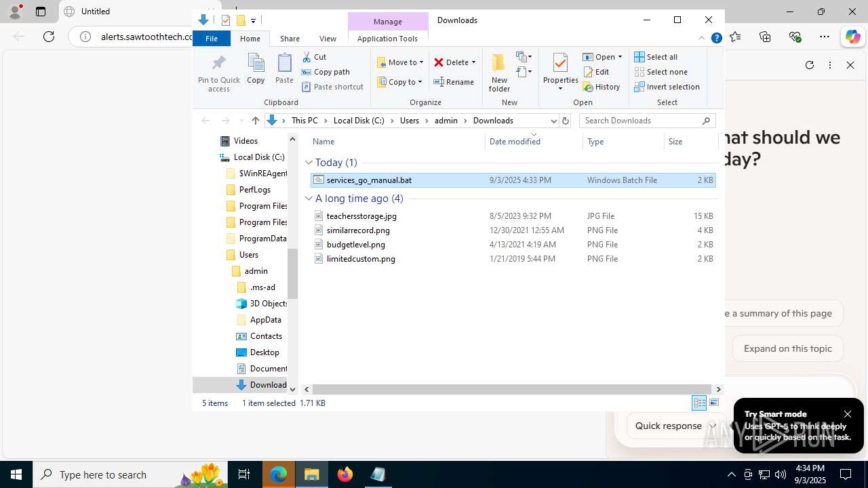This screenshot has height=488, width=868.
Task: Click Copy path in Clipboard group
Action: pos(325,72)
